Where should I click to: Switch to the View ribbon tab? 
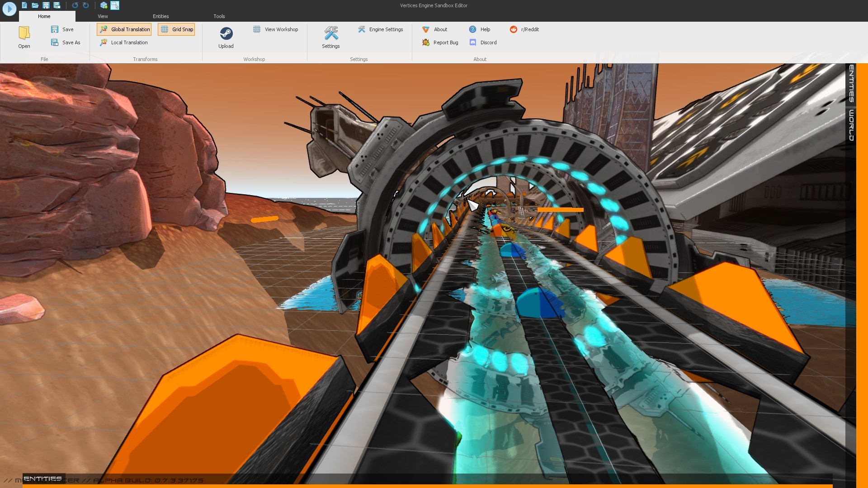[103, 16]
